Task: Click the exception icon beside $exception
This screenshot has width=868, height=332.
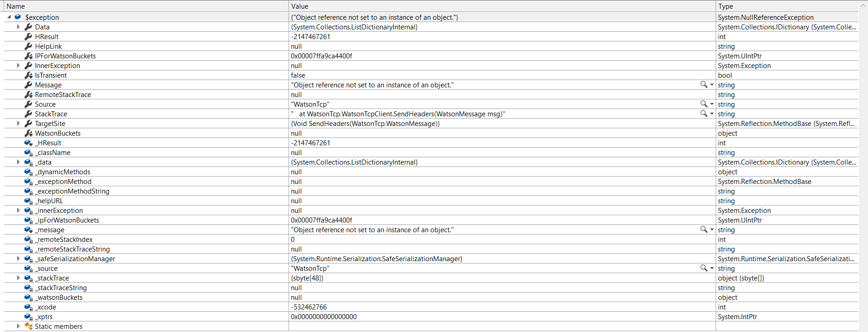Action: (x=17, y=17)
